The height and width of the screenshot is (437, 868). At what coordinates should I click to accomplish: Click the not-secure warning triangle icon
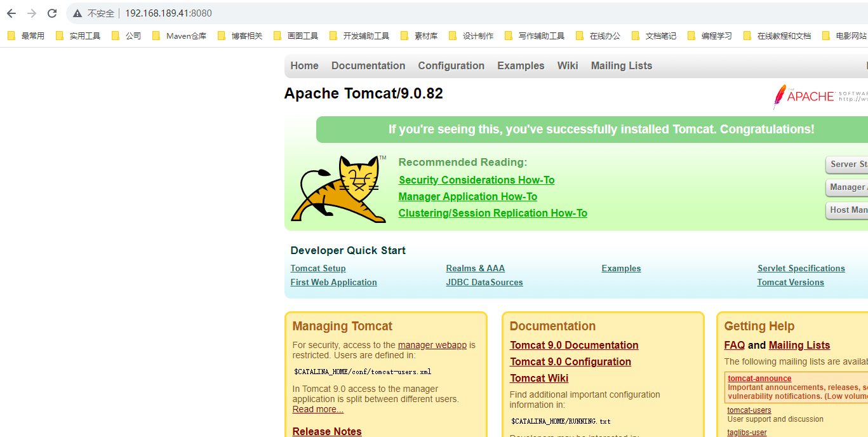[77, 13]
